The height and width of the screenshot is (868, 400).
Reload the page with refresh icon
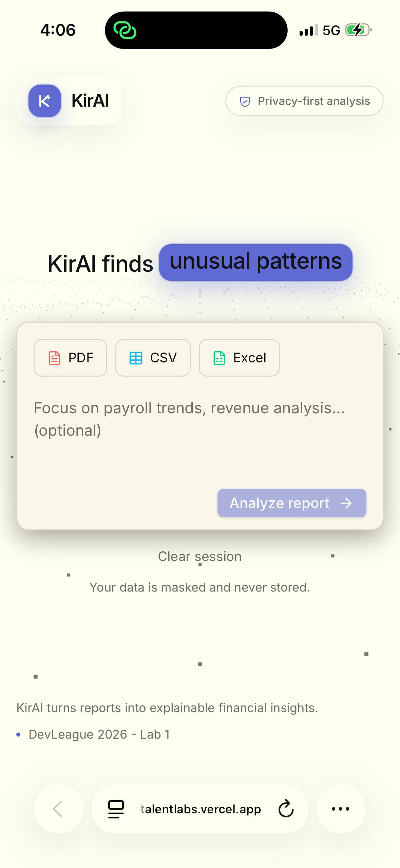tap(286, 809)
